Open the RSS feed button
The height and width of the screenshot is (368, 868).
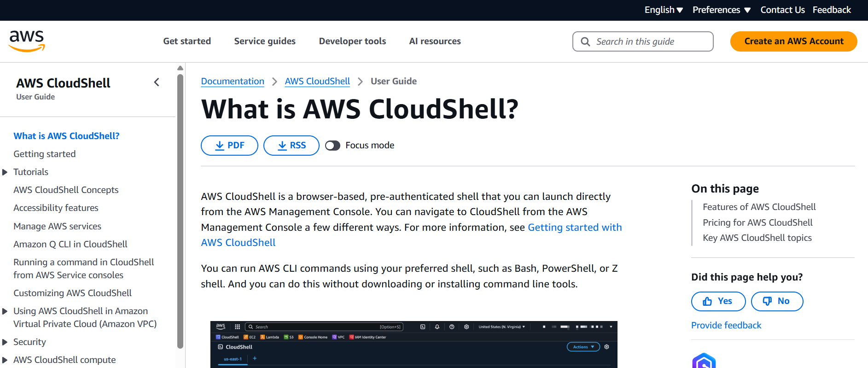pos(291,146)
